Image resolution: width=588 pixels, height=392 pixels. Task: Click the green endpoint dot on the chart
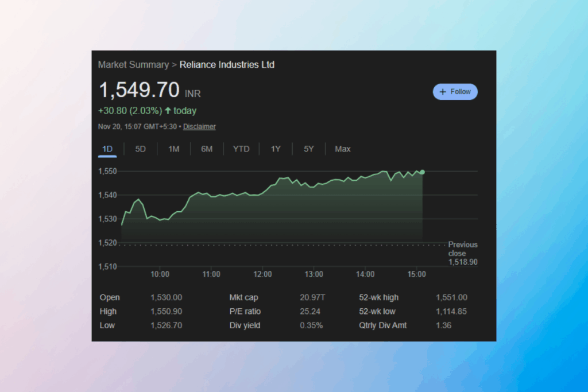[x=422, y=171]
